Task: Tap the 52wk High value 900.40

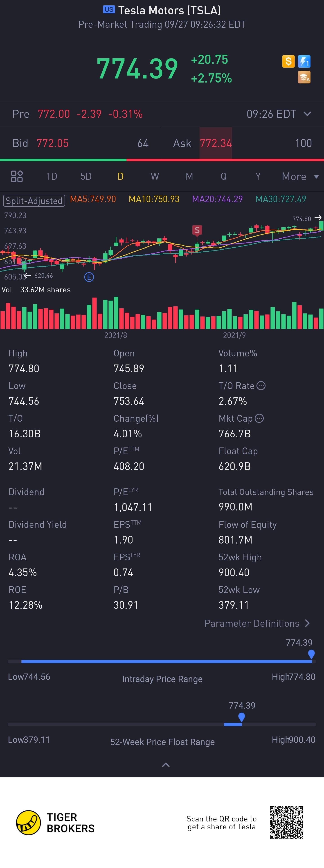Action: pos(234,573)
